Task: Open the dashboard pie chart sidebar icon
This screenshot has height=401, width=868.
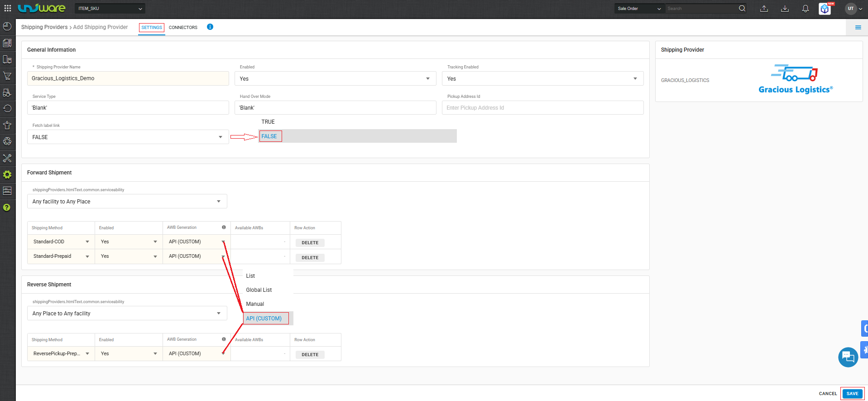Action: point(7,26)
